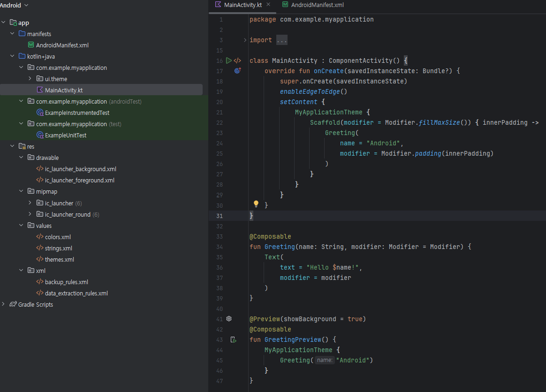Click the override gutter icon on line 17
Screen dimensions: 546x392
[x=237, y=71]
